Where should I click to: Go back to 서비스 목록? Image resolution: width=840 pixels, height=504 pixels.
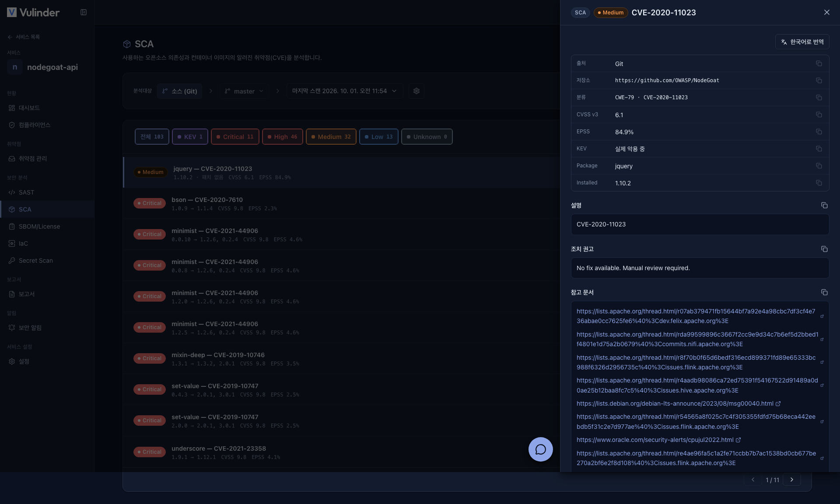click(x=24, y=37)
